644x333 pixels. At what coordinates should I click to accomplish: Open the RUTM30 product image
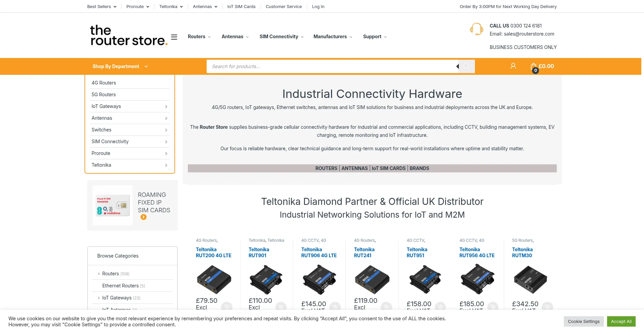[x=530, y=279]
